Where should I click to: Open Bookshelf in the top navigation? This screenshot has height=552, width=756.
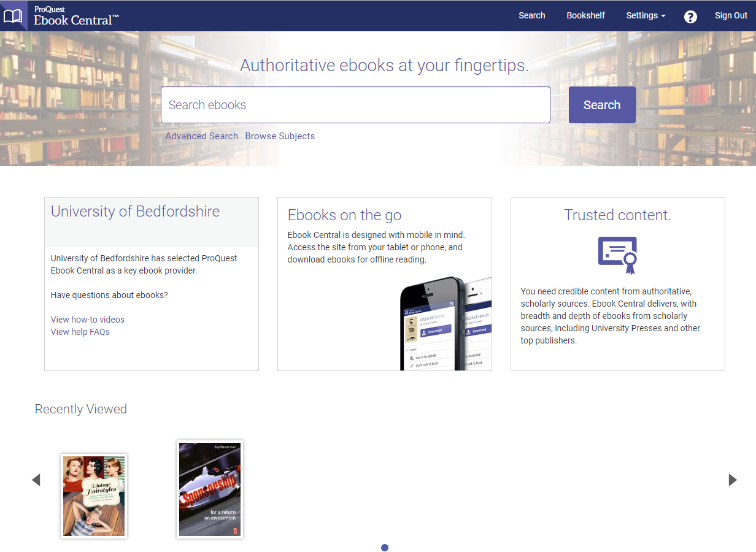point(586,16)
